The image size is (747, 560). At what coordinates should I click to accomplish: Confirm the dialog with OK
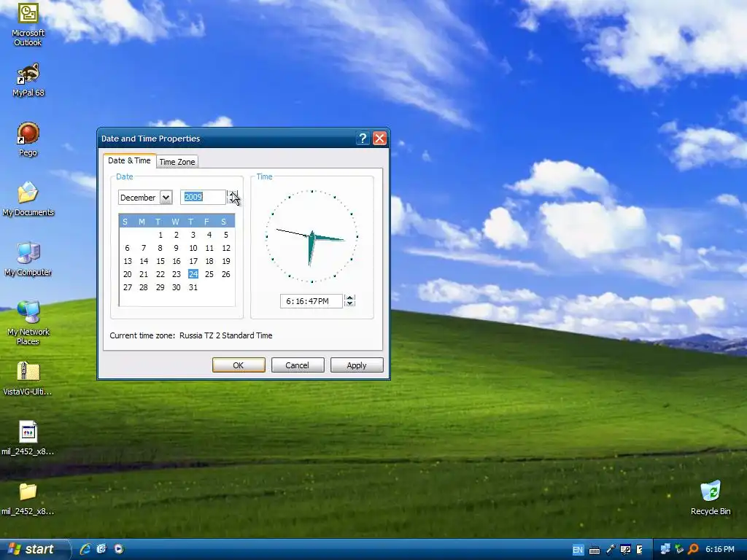click(x=239, y=365)
